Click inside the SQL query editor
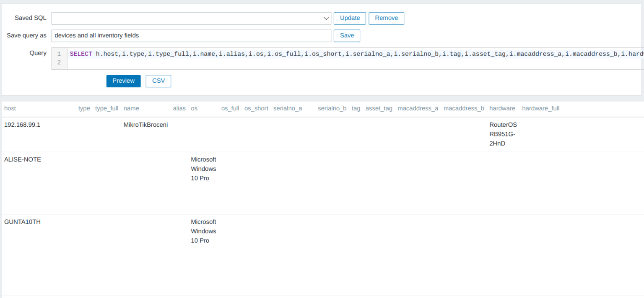Viewport: 644px width, 298px height. 252,54
